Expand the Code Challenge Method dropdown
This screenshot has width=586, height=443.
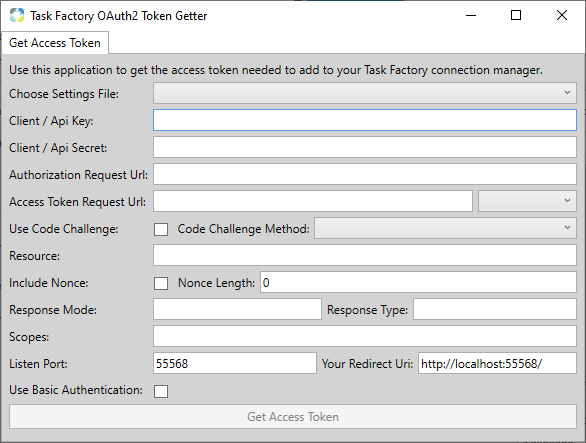coord(445,228)
